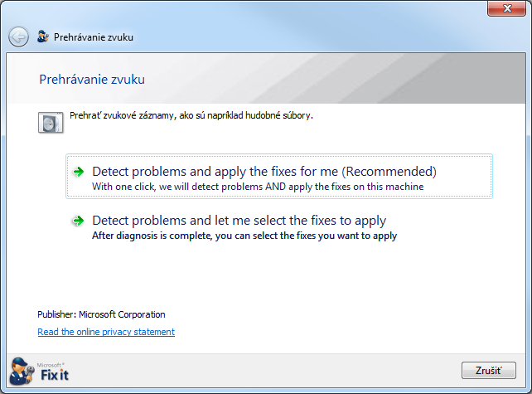Click the troubleshooter icon in the title bar
Viewport: 532px width, 394px height.
(43, 37)
